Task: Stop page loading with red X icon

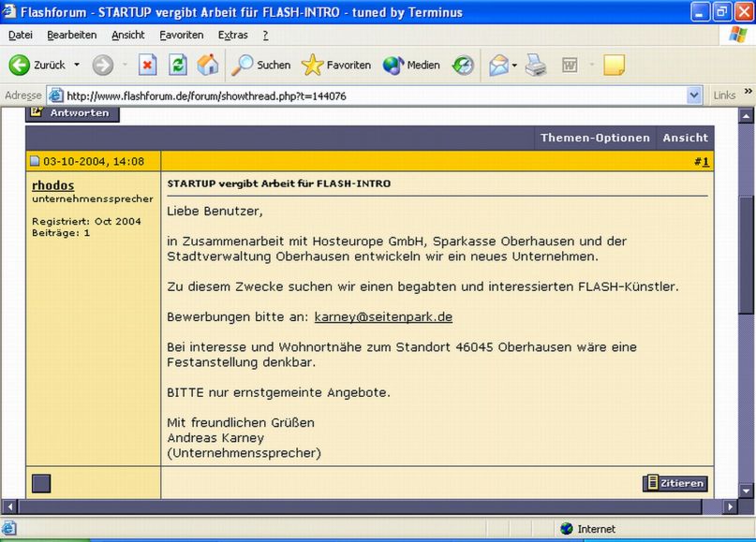Action: click(147, 65)
